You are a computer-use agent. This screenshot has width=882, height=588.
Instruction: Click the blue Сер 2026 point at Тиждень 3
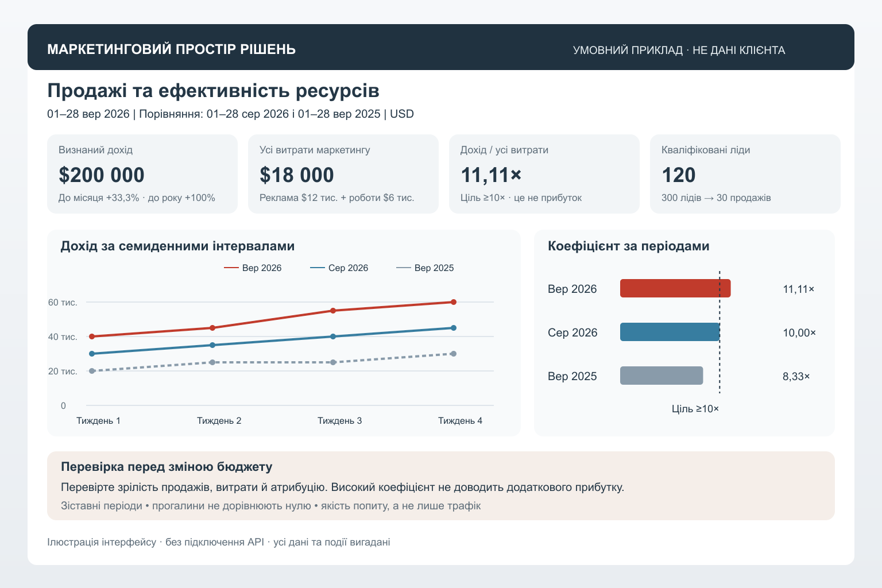point(333,336)
